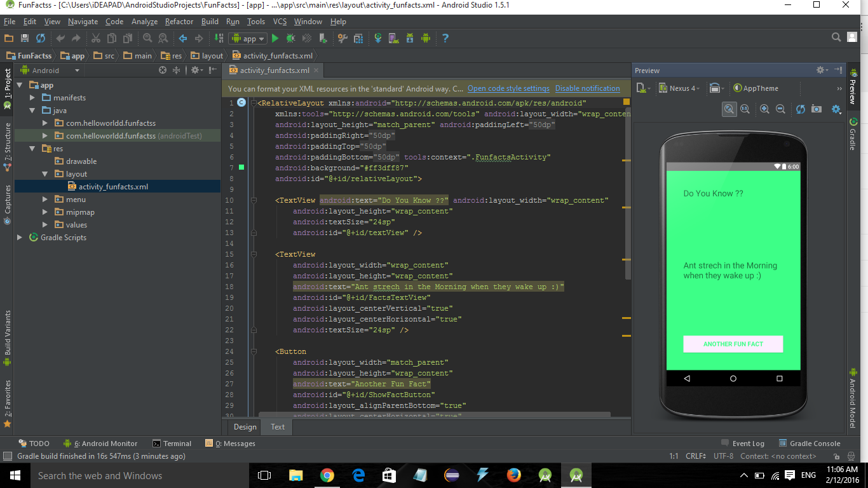This screenshot has width=868, height=488.
Task: Open the Android Device Monitor icon
Action: coord(426,39)
